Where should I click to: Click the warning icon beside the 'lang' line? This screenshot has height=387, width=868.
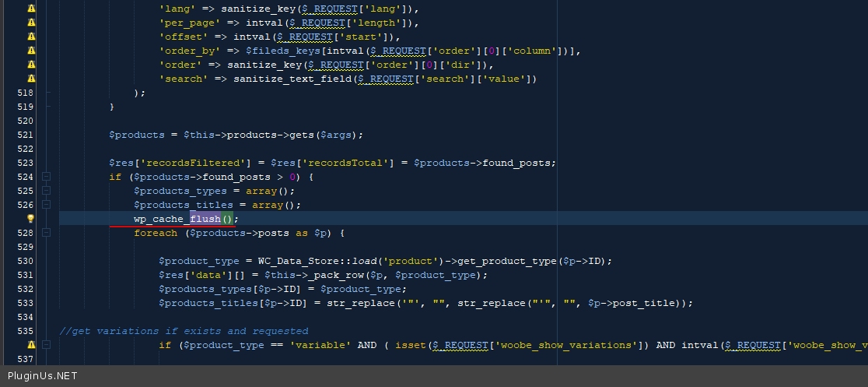click(31, 9)
